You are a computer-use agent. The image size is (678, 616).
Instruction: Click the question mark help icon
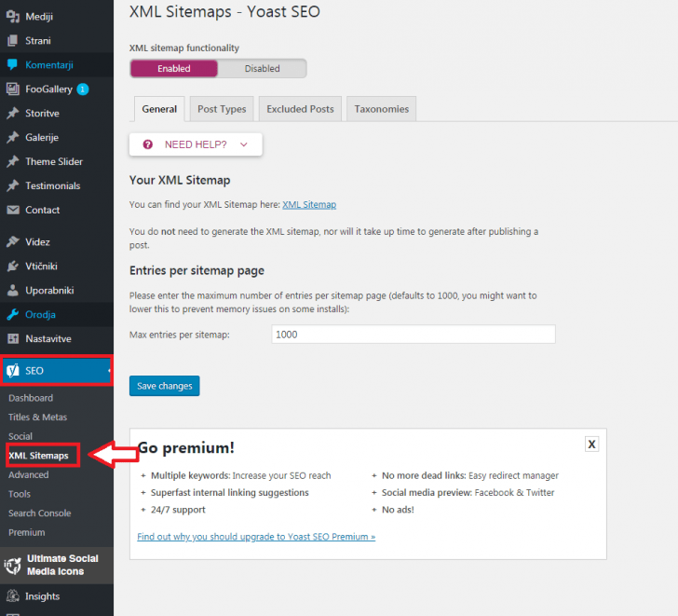tap(147, 144)
